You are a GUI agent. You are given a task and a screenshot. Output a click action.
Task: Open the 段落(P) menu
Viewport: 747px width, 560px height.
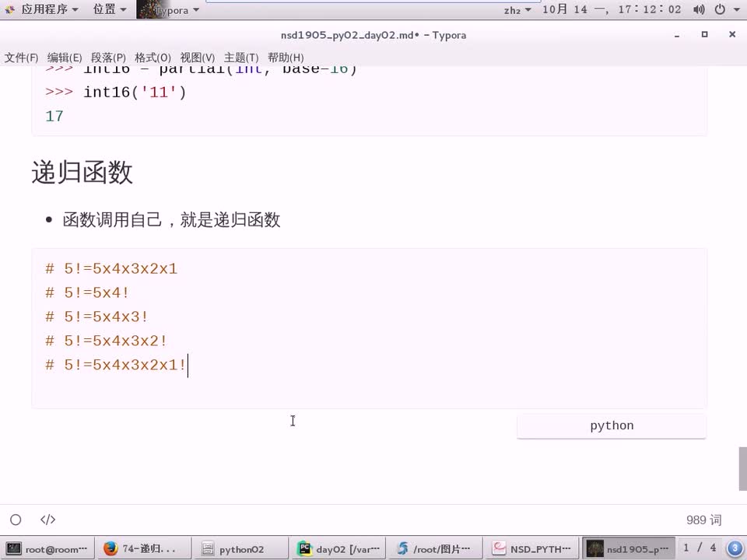coord(108,58)
